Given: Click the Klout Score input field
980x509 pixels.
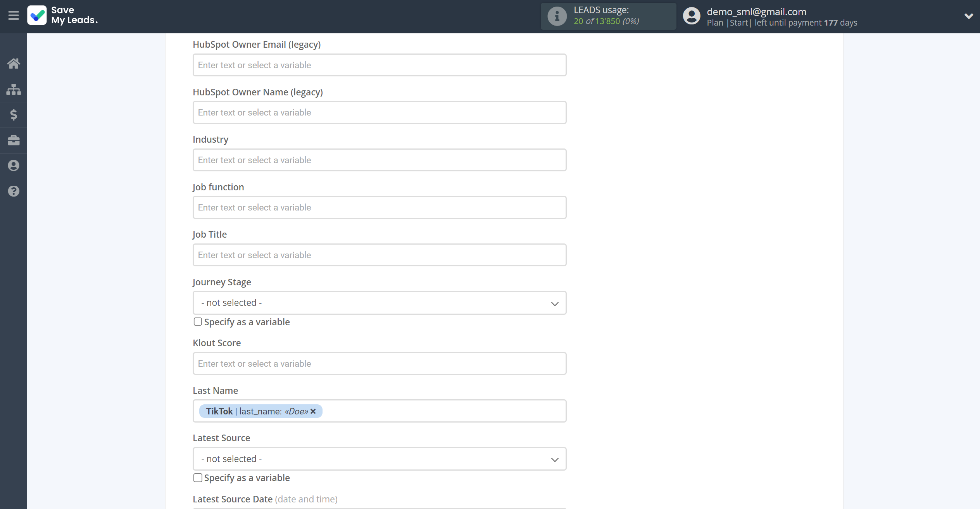Looking at the screenshot, I should pyautogui.click(x=380, y=364).
